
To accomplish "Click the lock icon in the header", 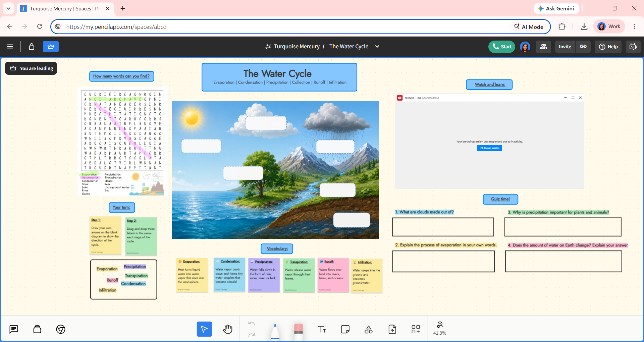I will (x=32, y=47).
